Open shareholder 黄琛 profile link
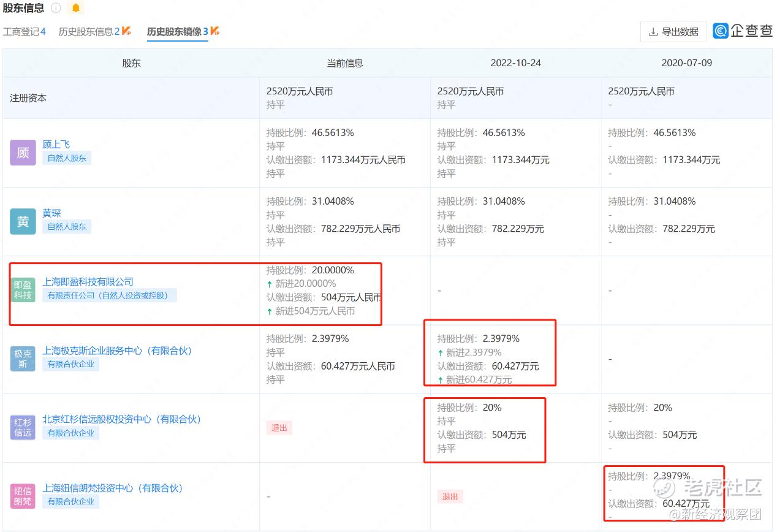Viewport: 777px width, 532px height. click(x=51, y=213)
